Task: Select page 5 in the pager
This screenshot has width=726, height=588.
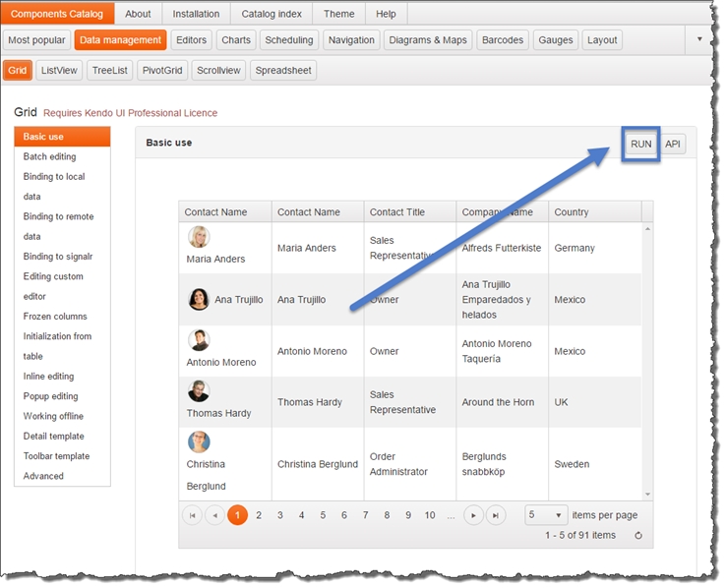Action: 323,515
